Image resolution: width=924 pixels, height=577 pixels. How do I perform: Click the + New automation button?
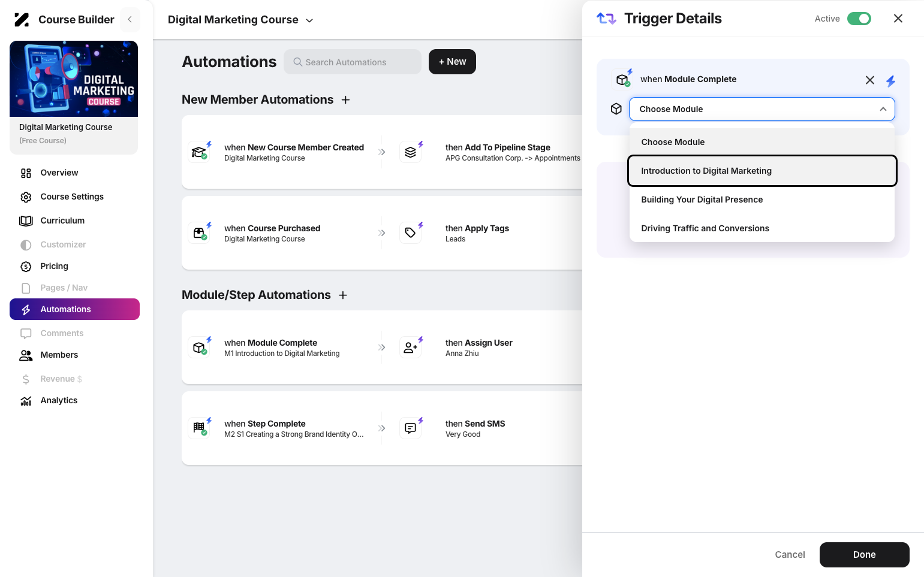[452, 62]
